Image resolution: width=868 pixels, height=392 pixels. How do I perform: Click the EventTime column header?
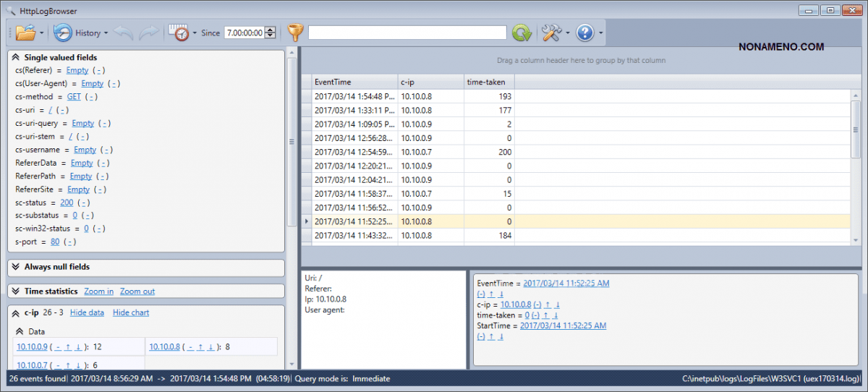[333, 82]
